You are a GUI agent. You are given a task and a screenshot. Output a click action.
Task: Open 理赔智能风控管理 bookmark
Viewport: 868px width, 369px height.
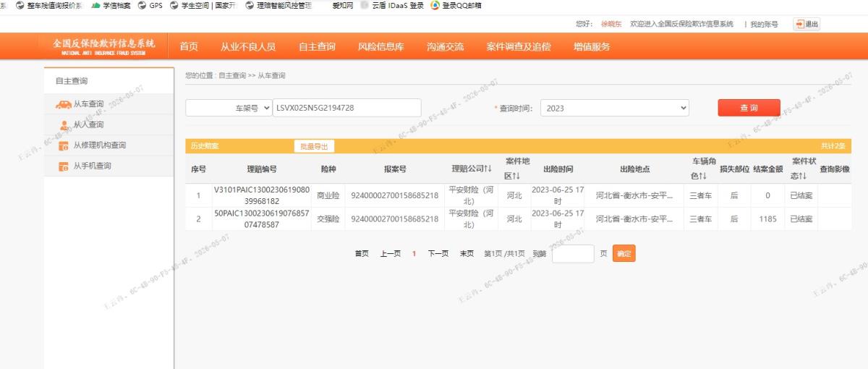[278, 5]
